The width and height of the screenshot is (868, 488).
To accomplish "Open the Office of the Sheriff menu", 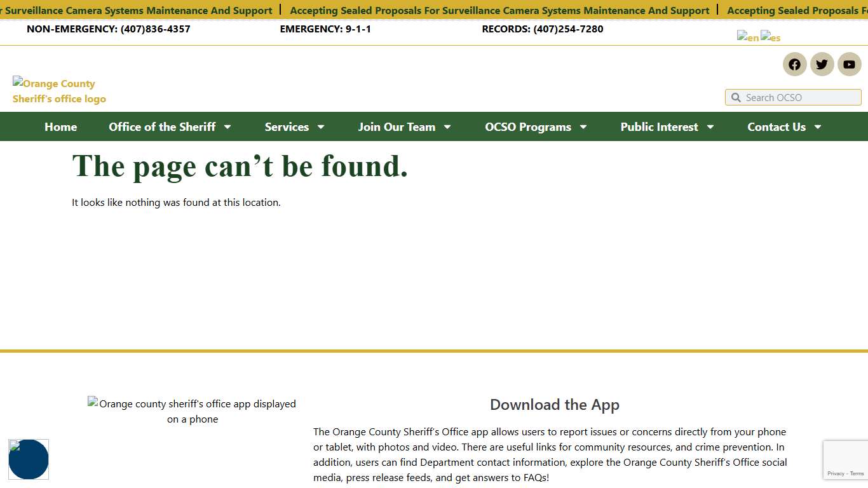I will tap(169, 126).
